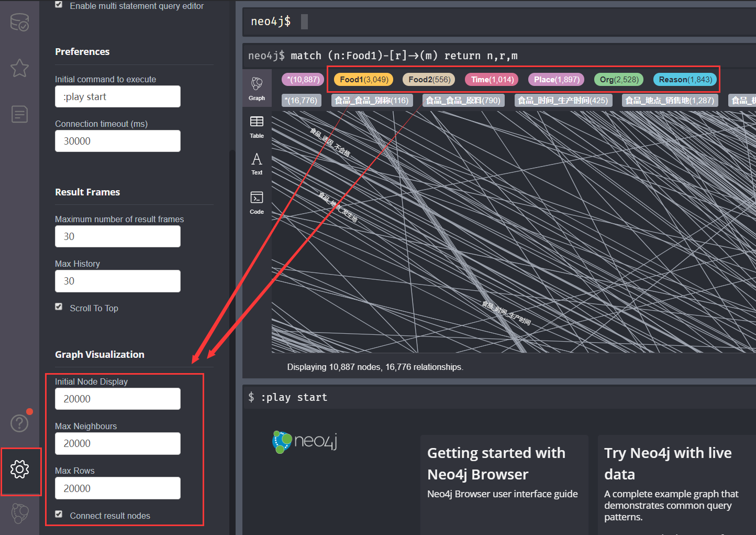Click the Initial command to execute field
756x535 pixels.
118,96
